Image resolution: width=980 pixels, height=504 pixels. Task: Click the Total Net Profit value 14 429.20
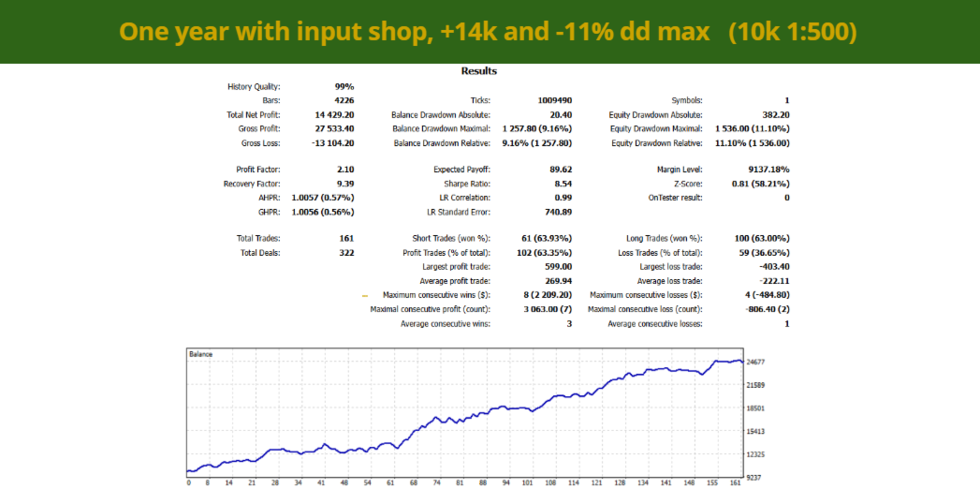pos(334,115)
